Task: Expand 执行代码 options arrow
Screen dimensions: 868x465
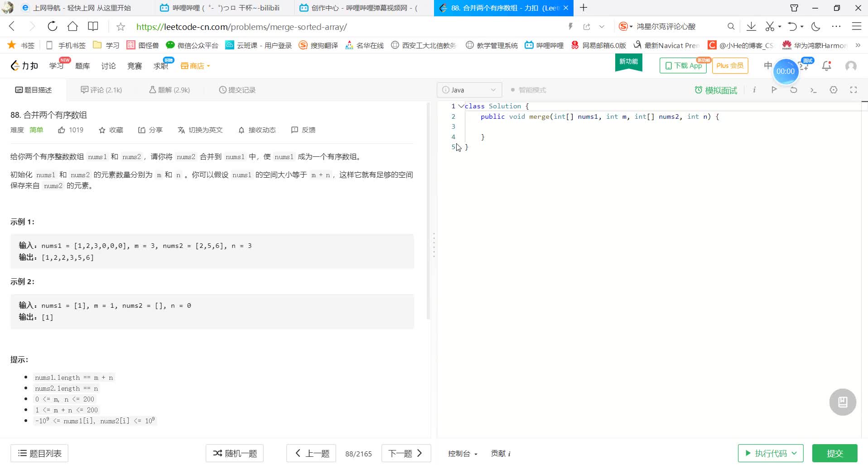Action: coord(794,453)
